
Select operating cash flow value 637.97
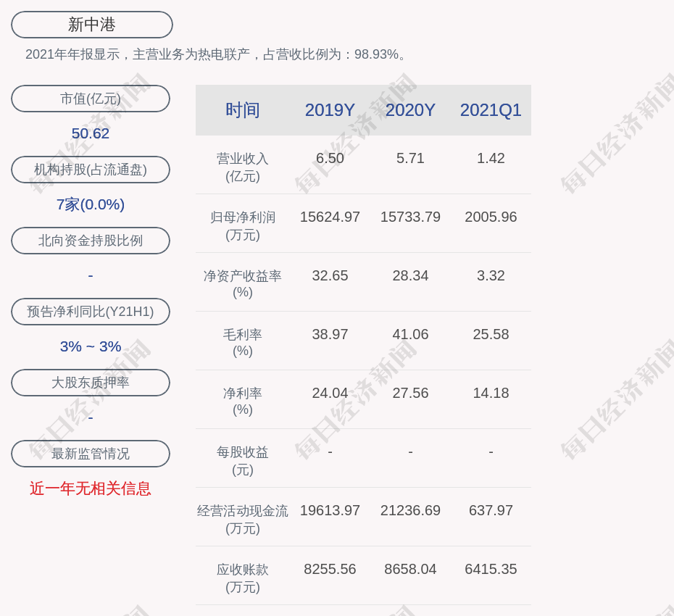pos(491,510)
